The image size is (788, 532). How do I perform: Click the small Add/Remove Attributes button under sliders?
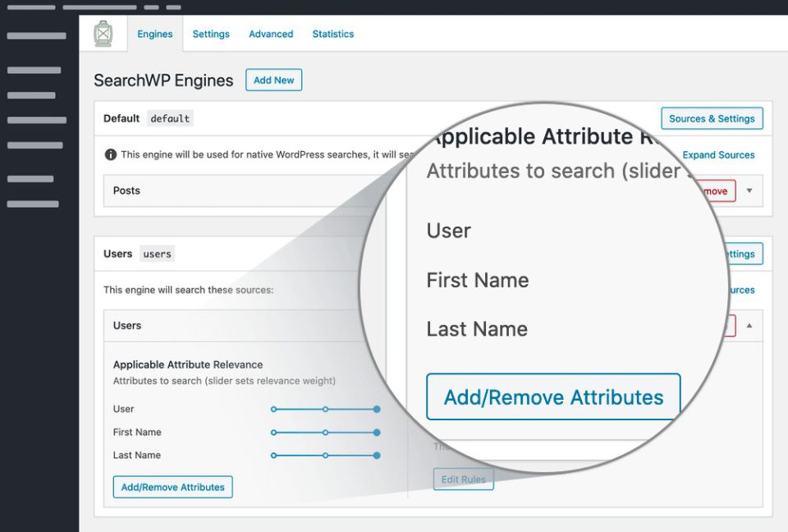point(172,487)
